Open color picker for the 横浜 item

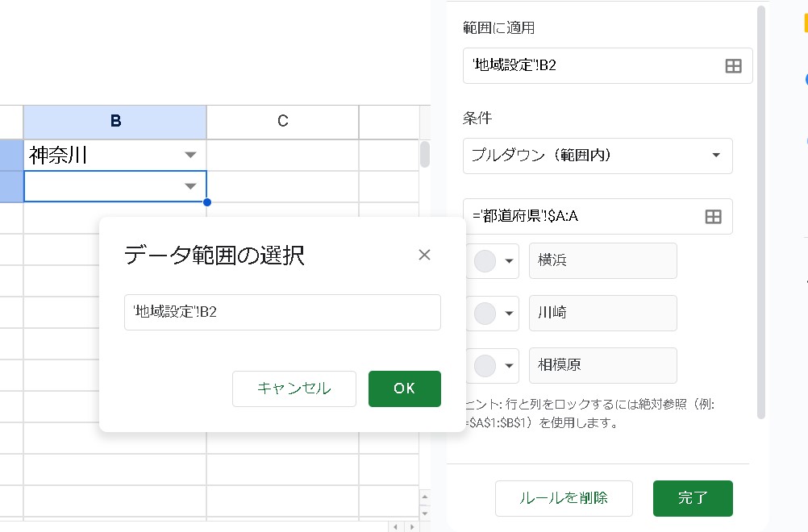click(x=492, y=261)
